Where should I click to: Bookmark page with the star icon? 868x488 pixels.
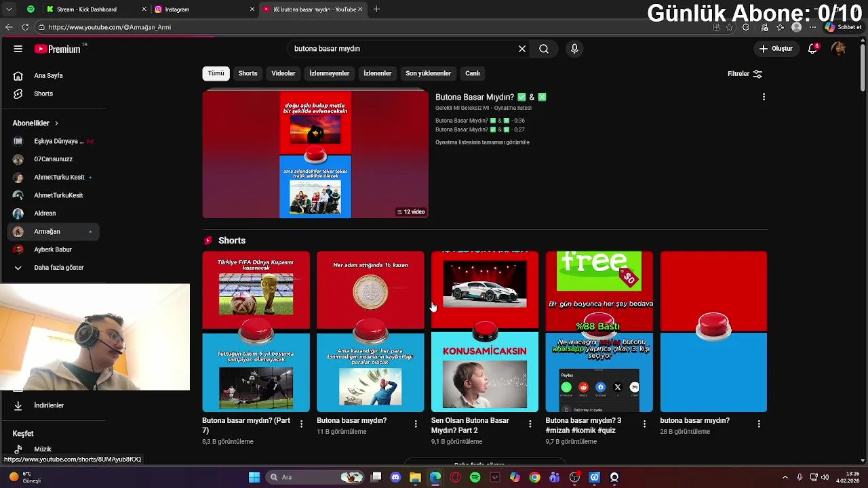730,27
